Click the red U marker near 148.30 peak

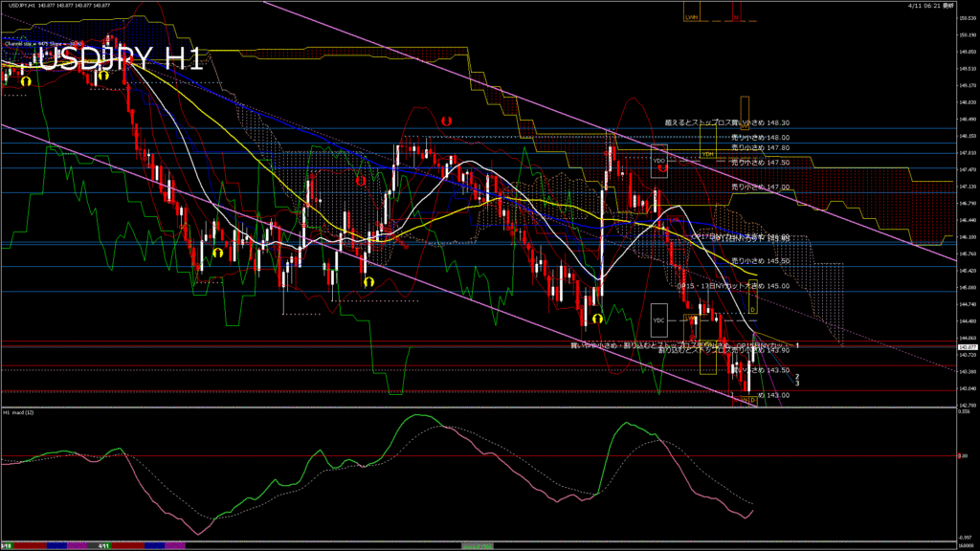(446, 121)
